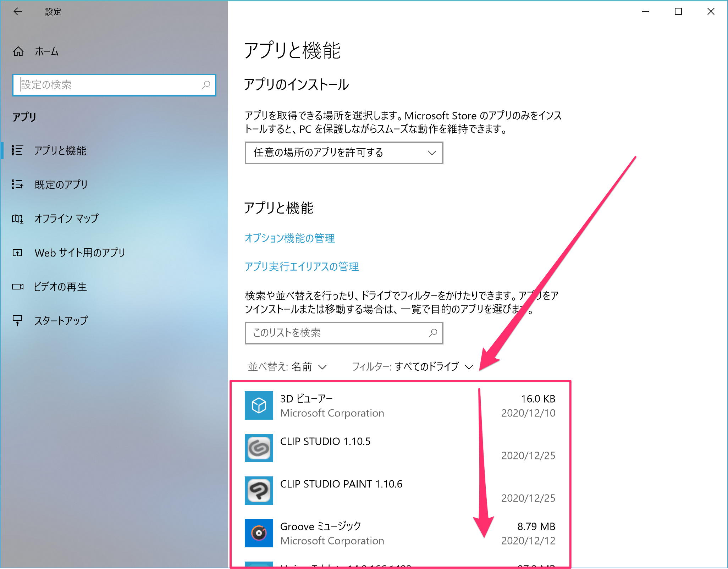Click the 3D ビューアー app icon
Image resolution: width=728 pixels, height=569 pixels.
(259, 405)
